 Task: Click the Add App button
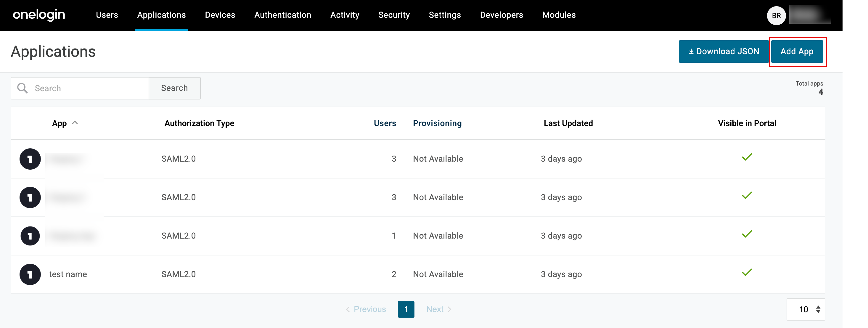(x=797, y=51)
